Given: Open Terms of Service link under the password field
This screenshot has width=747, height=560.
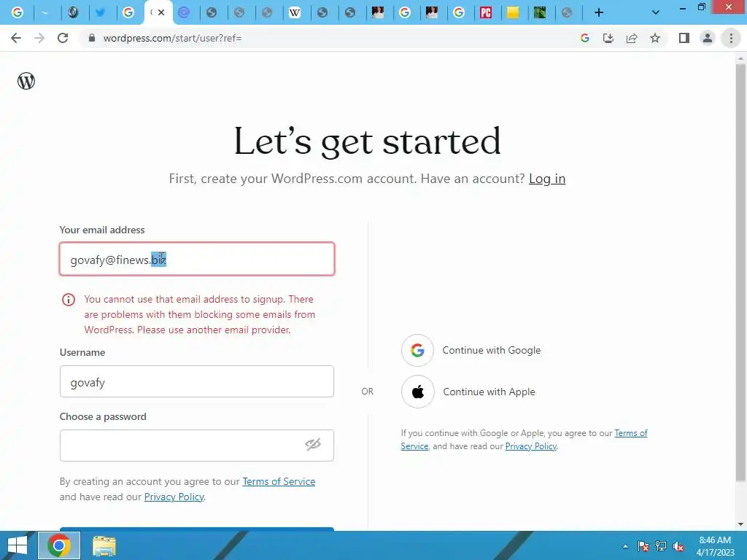Looking at the screenshot, I should [279, 481].
